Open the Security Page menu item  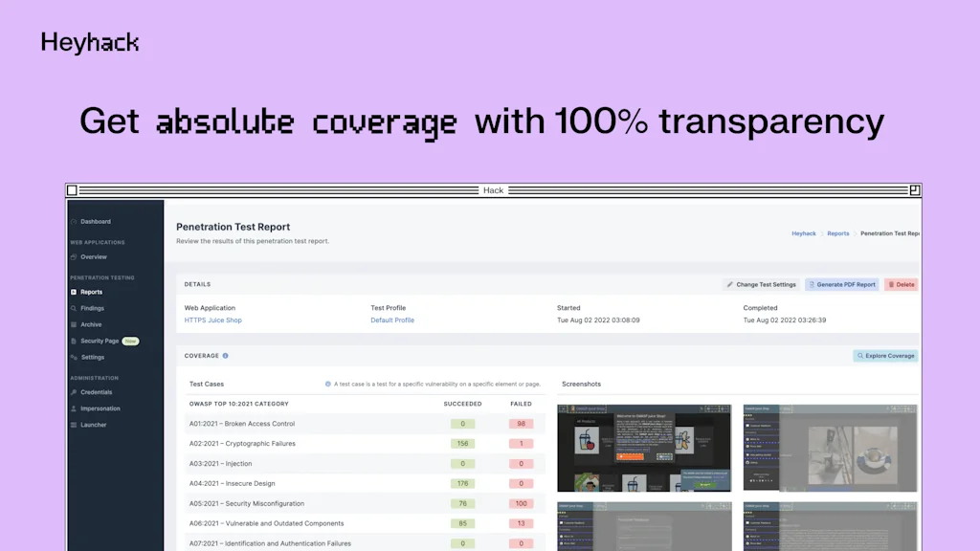[x=100, y=342]
